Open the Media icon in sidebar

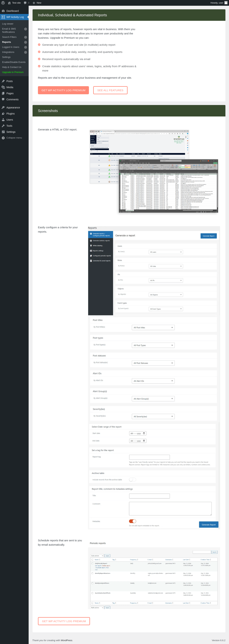[3, 87]
